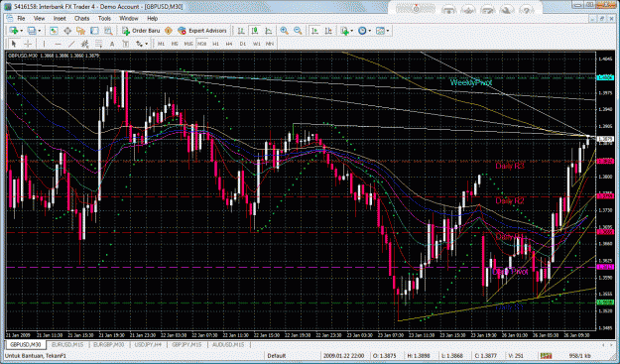Select the M30 timeframe button
The width and height of the screenshot is (620, 364).
point(202,44)
